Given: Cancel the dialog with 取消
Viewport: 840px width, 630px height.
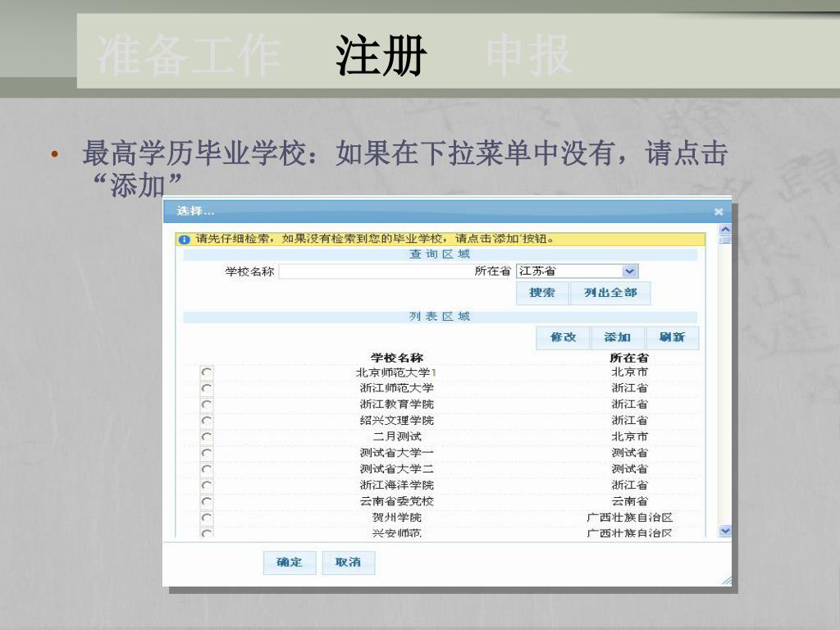Looking at the screenshot, I should coord(348,562).
